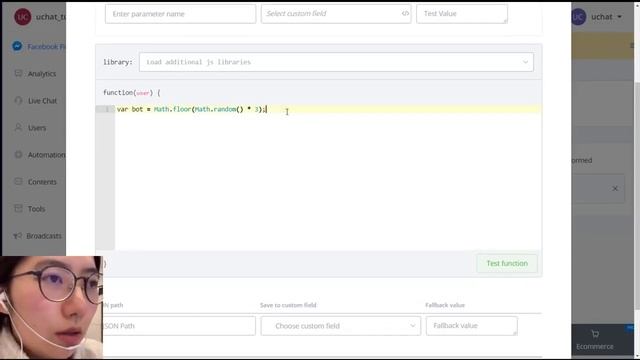
Task: Click code line with Math.floor
Action: 191,109
